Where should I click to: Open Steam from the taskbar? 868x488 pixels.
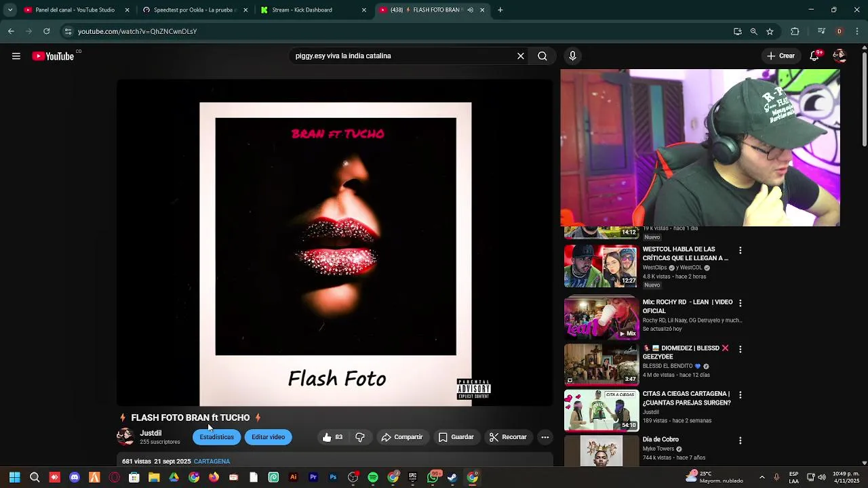click(x=452, y=477)
